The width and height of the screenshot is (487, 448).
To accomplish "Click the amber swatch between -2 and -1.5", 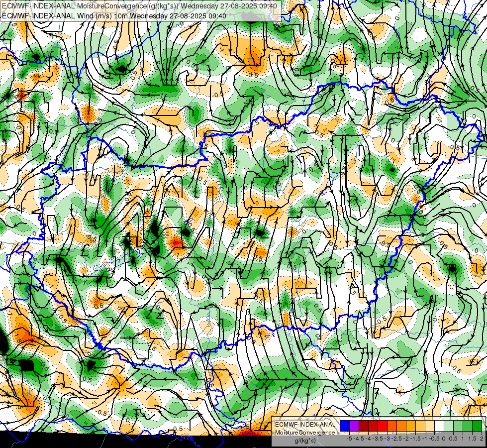I will click(x=411, y=426).
